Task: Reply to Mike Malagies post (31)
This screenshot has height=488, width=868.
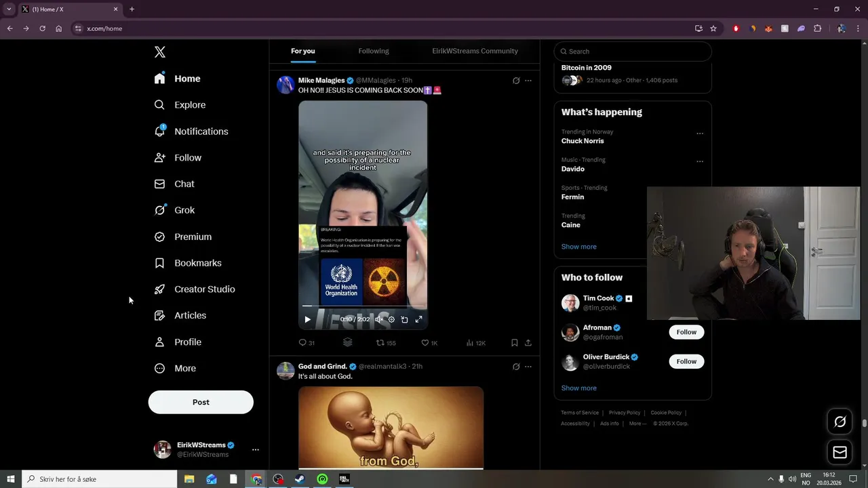Action: pyautogui.click(x=307, y=343)
